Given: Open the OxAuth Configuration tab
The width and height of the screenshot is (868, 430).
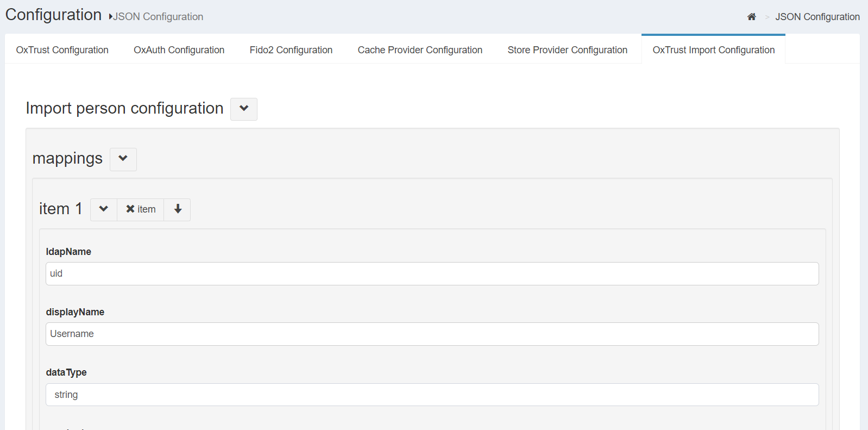Looking at the screenshot, I should click(179, 50).
